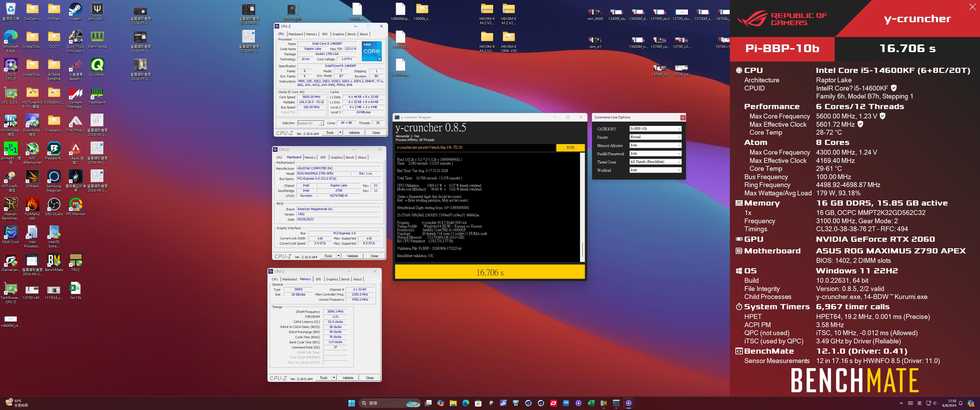Open the Heaven Benchmark desktop icon

click(x=11, y=208)
